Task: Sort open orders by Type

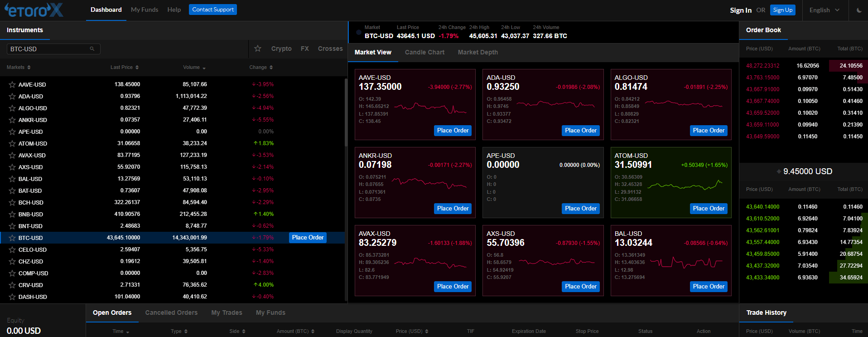Action: pyautogui.click(x=179, y=331)
